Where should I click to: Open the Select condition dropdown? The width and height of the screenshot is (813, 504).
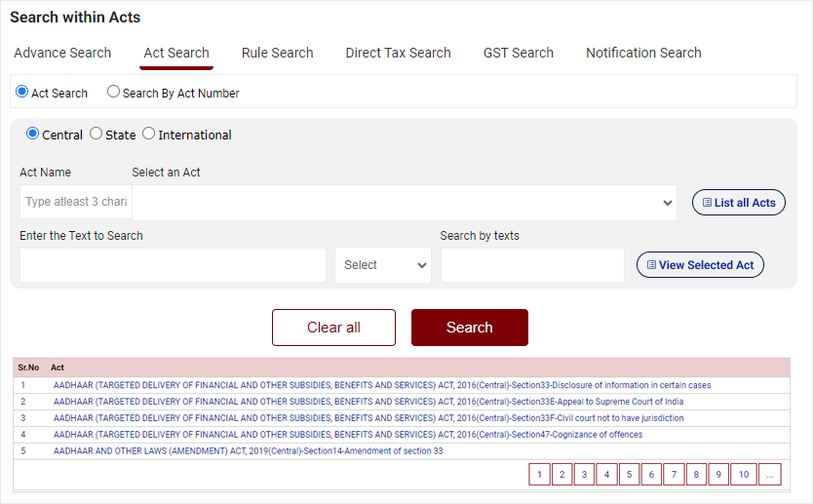383,265
